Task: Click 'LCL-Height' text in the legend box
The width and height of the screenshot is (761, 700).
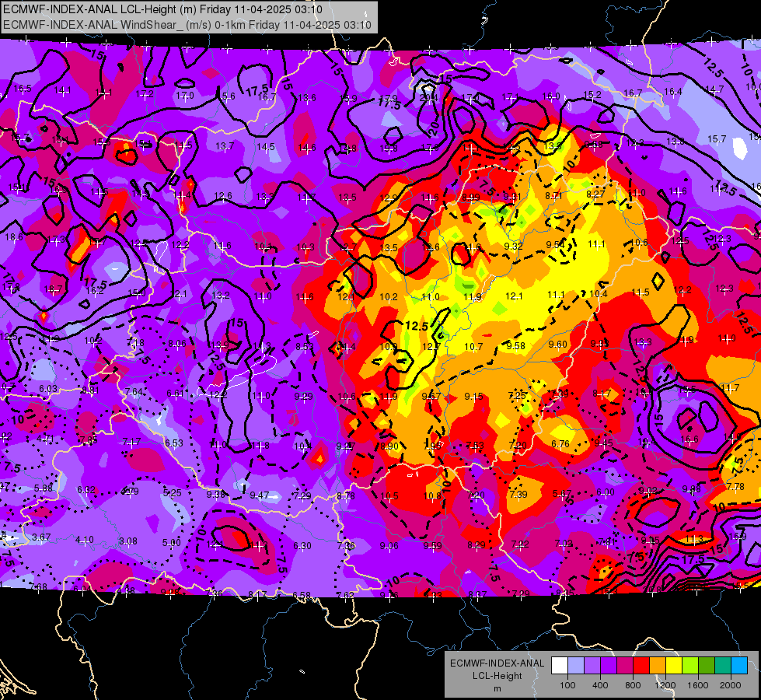Action: 497,676
